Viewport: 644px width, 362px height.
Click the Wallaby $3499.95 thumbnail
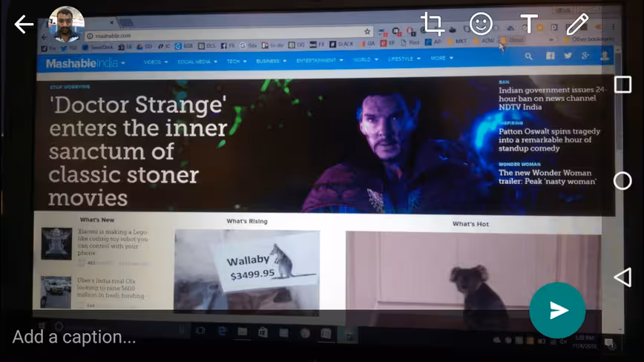[247, 271]
